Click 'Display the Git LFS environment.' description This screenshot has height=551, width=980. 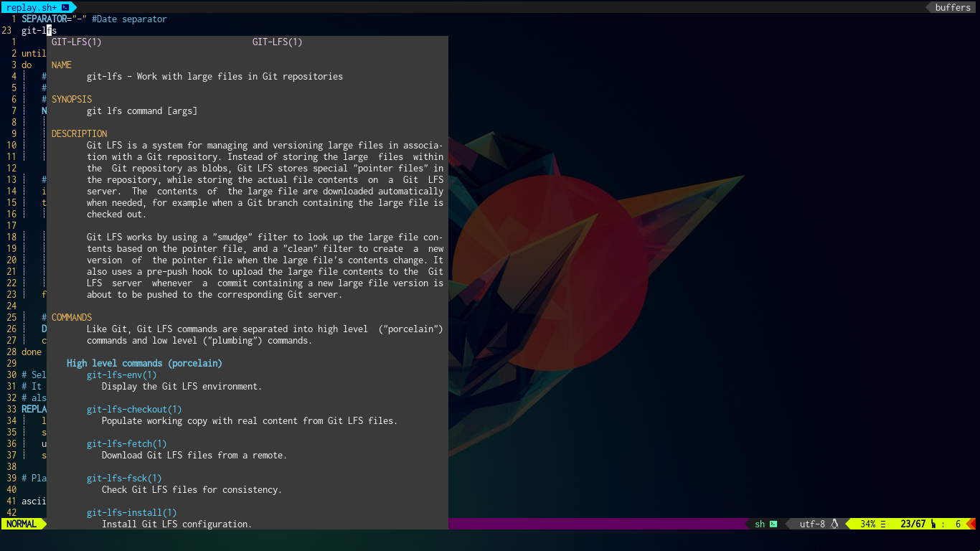click(182, 386)
